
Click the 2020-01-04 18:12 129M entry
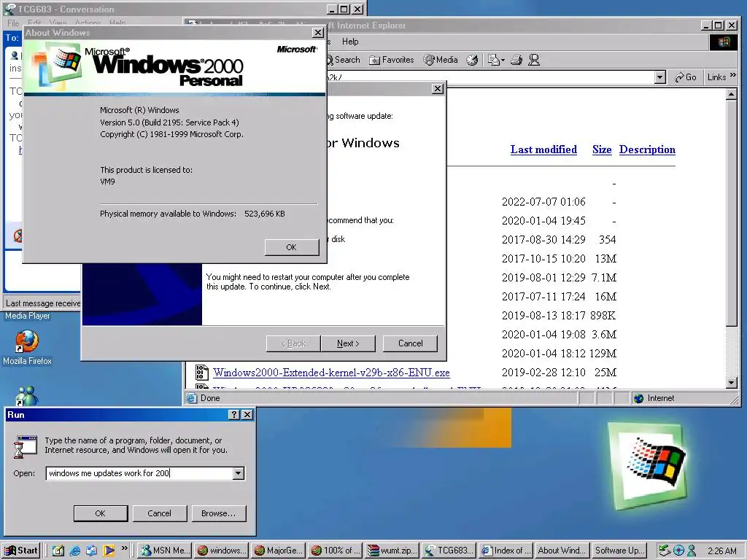tap(559, 354)
